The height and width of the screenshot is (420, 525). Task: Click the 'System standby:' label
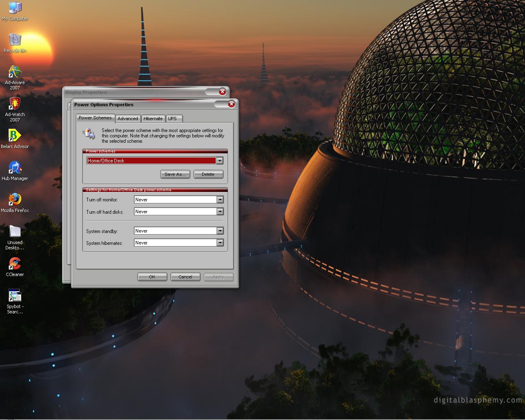point(102,231)
